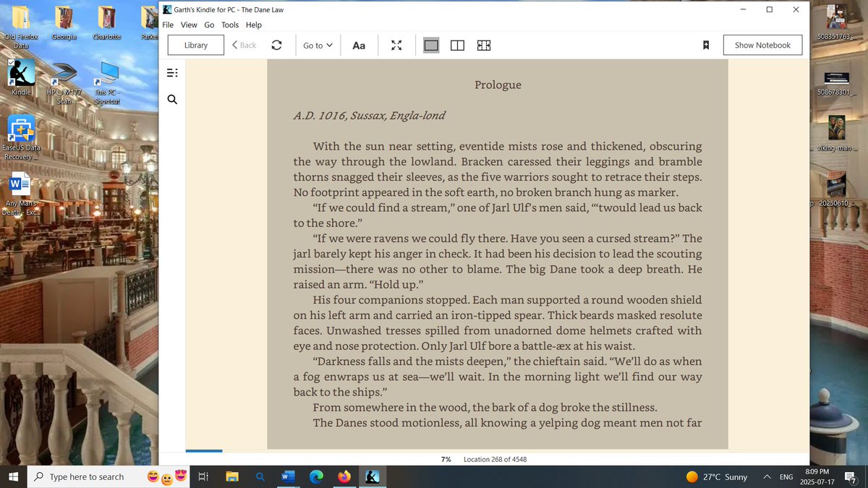Select two column page layout
Viewport: 868px width, 488px height.
457,45
